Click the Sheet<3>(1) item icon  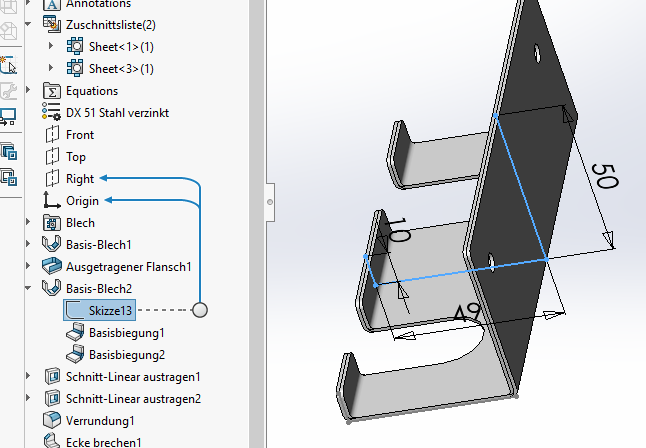75,68
